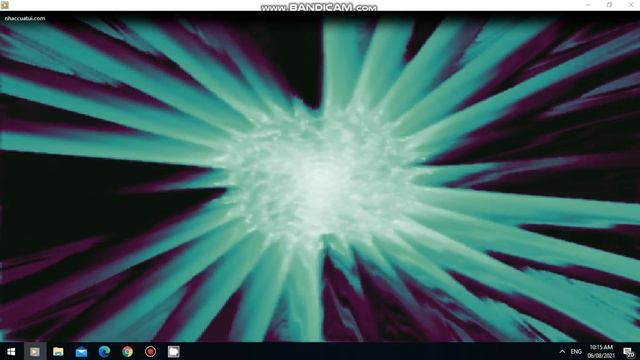
Task: Launch the Mail app from the taskbar
Action: point(81,351)
